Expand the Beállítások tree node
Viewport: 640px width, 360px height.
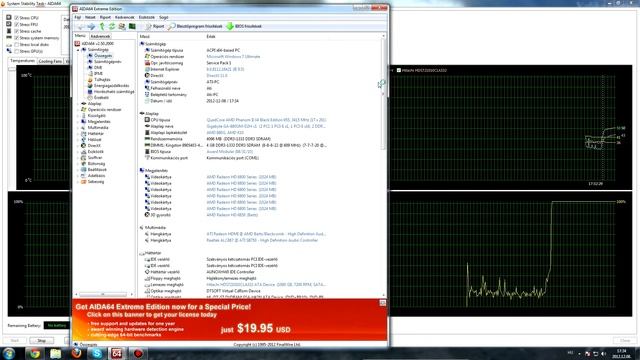point(78,170)
